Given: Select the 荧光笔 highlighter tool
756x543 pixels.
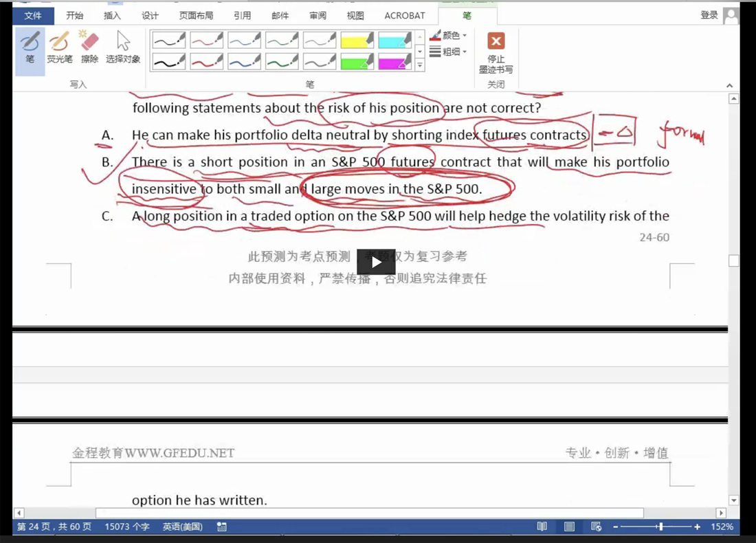Looking at the screenshot, I should coord(60,47).
